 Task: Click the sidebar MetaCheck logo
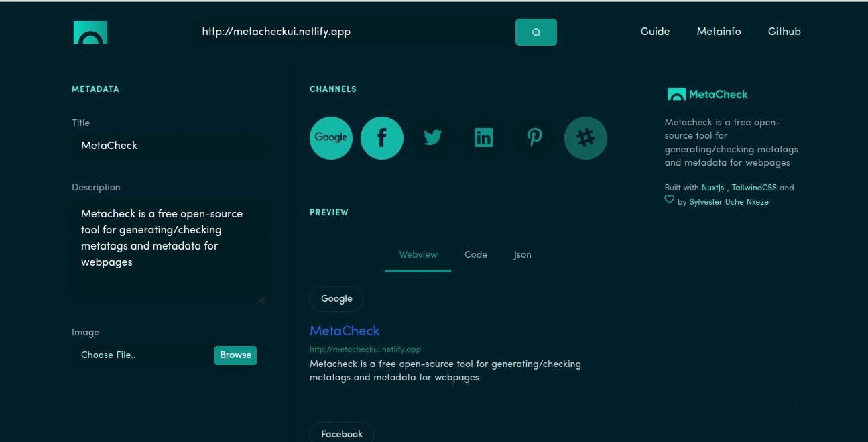point(708,95)
